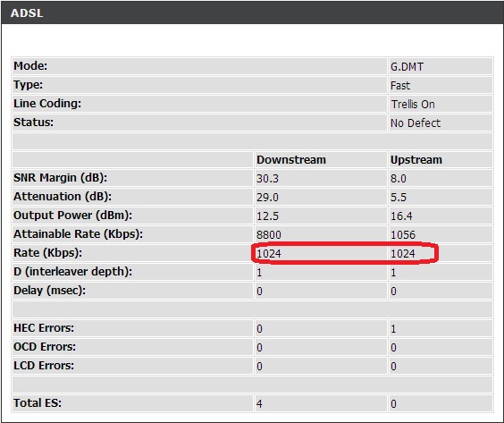Click the downstream Attenuation 29.0 cell
This screenshot has height=423, width=504.
click(321, 197)
